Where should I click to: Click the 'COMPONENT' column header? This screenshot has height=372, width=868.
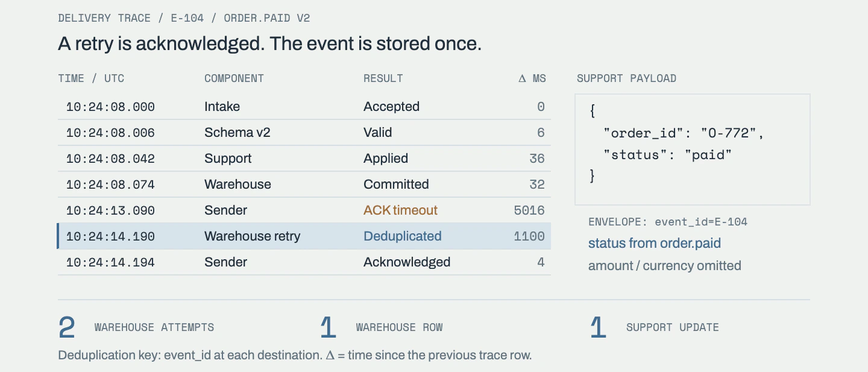(234, 78)
